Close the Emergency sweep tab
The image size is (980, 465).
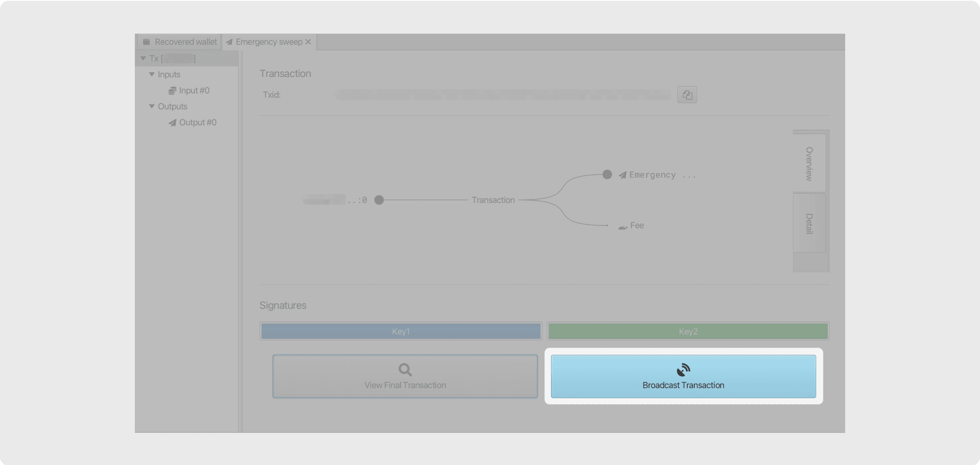[x=308, y=42]
